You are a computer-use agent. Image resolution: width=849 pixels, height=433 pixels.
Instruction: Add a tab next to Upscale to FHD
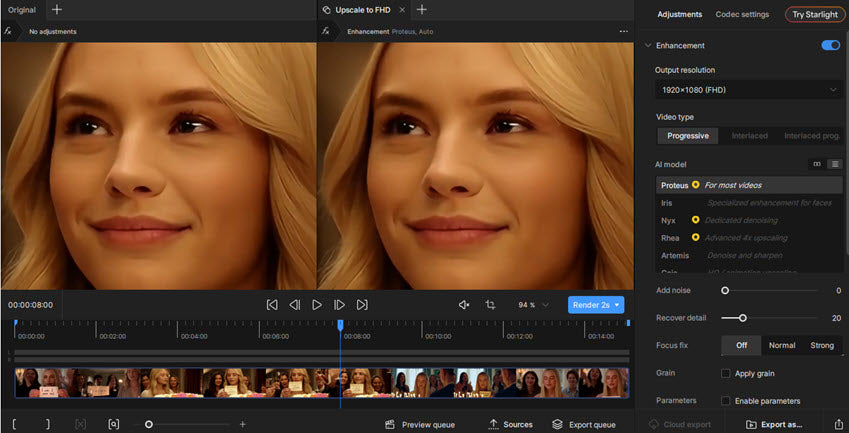pyautogui.click(x=421, y=10)
